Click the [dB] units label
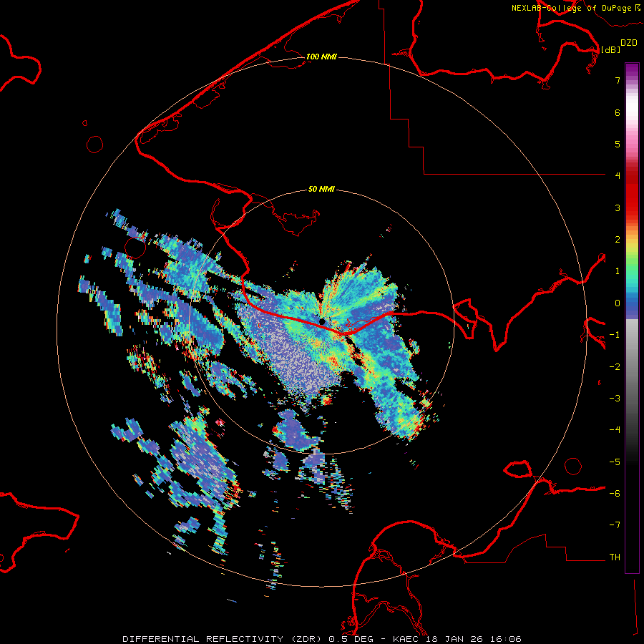Viewport: 644px width, 644px height. pos(610,49)
